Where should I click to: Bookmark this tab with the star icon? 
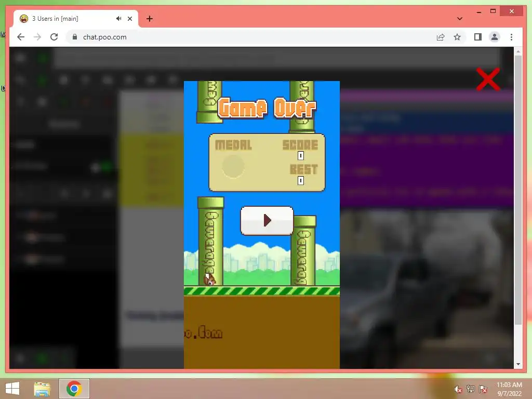(457, 37)
